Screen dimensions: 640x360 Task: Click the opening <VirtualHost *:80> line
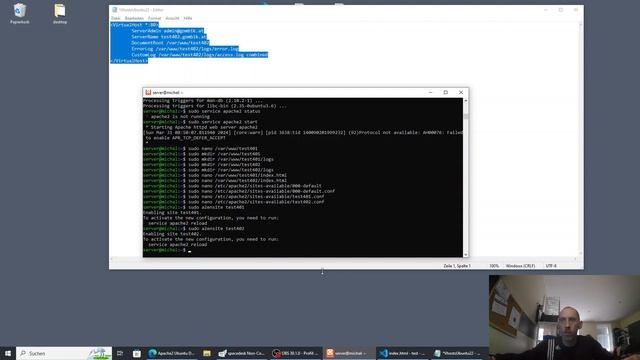tap(134, 25)
